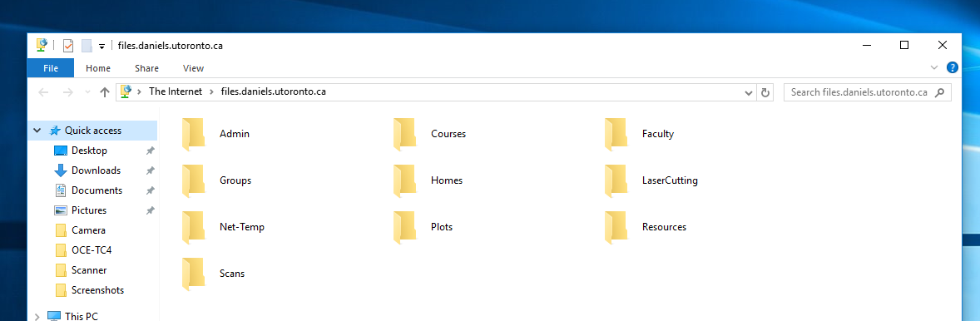This screenshot has width=980, height=321.
Task: Go up one level with the up arrow
Action: click(x=105, y=92)
